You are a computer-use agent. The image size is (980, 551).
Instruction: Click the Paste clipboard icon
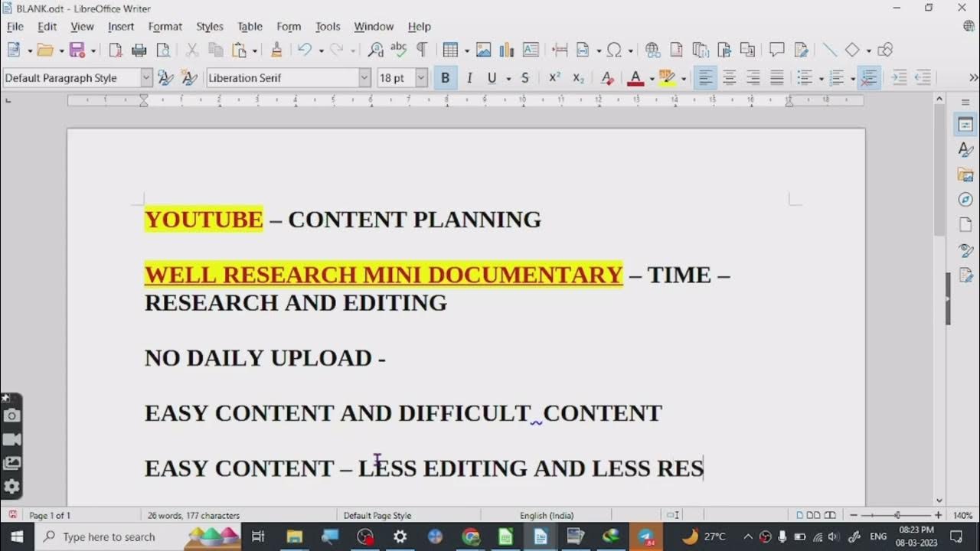[x=240, y=50]
